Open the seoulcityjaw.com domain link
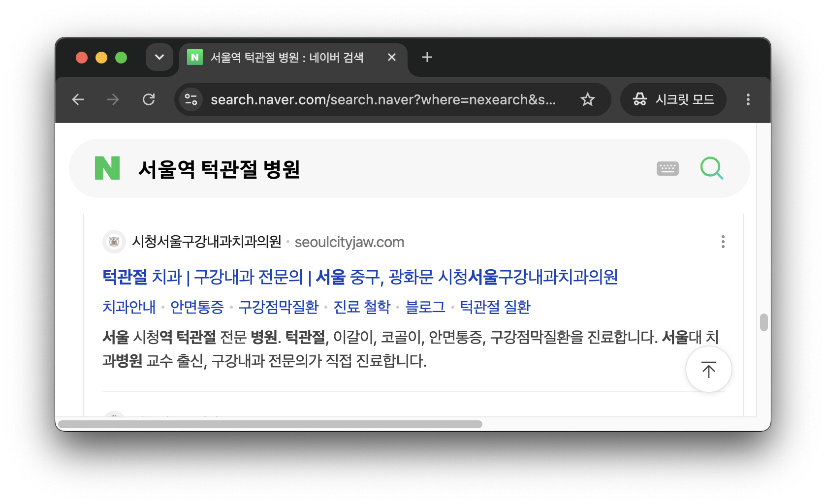Viewport: 826px width, 504px height. (349, 242)
